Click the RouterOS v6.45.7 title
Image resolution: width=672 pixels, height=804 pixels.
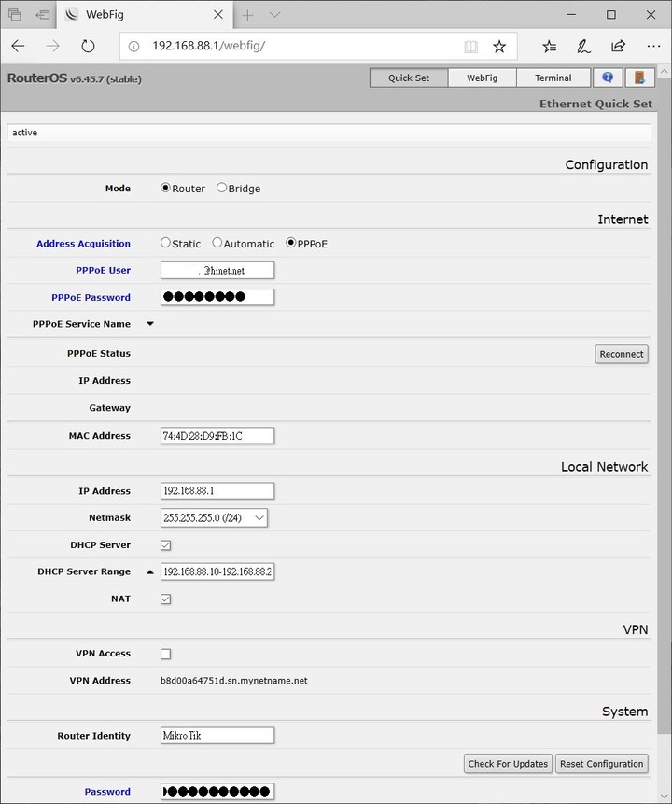coord(75,78)
